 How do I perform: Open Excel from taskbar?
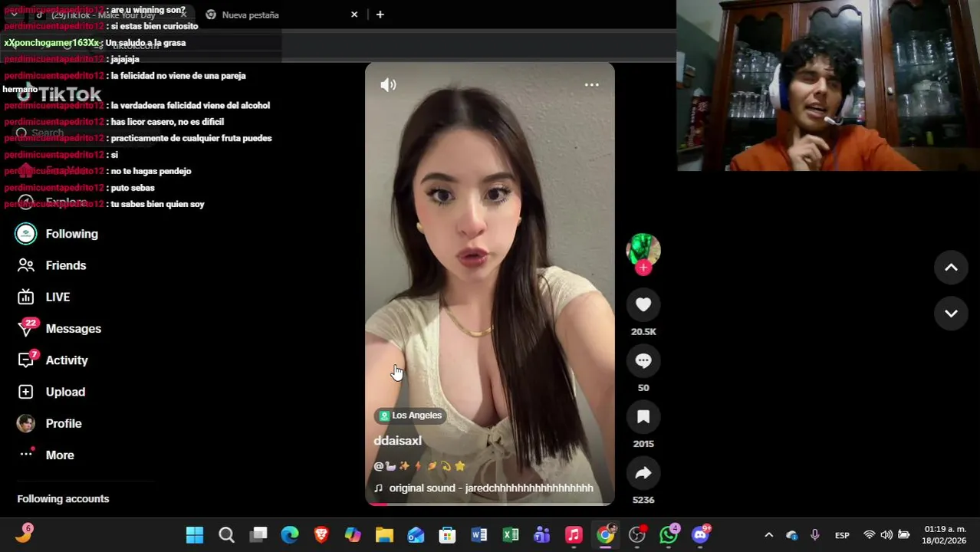point(511,535)
